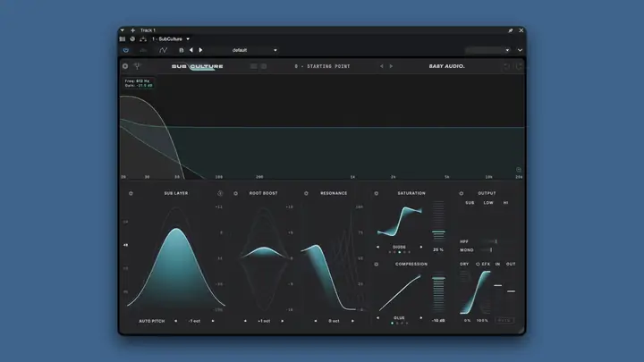644x362 pixels.
Task: Toggle the EFX power button
Action: (478, 265)
